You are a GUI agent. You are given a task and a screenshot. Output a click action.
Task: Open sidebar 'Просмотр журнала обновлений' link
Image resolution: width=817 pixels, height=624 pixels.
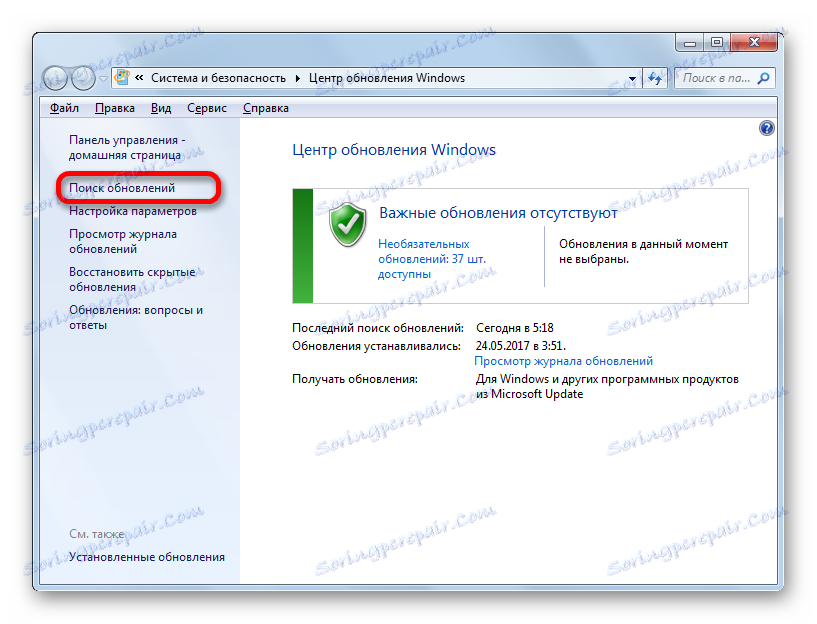coord(123,241)
